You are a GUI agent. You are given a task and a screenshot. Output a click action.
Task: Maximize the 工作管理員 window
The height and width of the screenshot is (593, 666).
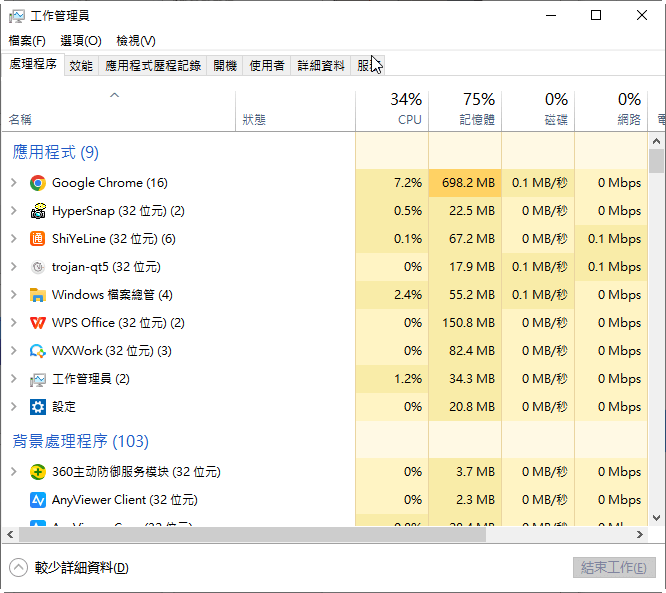[596, 16]
